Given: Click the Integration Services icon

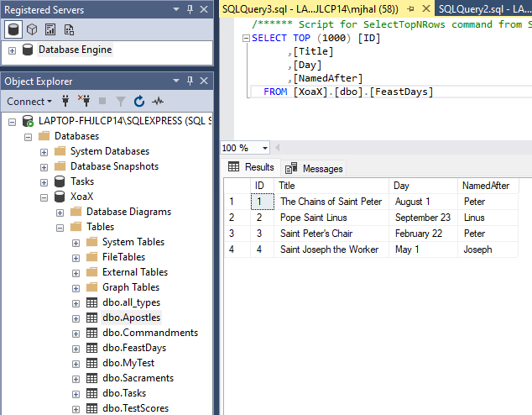Looking at the screenshot, I should click(x=68, y=29).
